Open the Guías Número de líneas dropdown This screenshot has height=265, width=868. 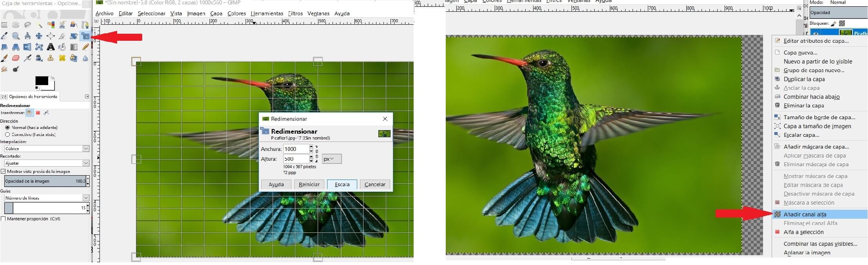click(x=47, y=198)
